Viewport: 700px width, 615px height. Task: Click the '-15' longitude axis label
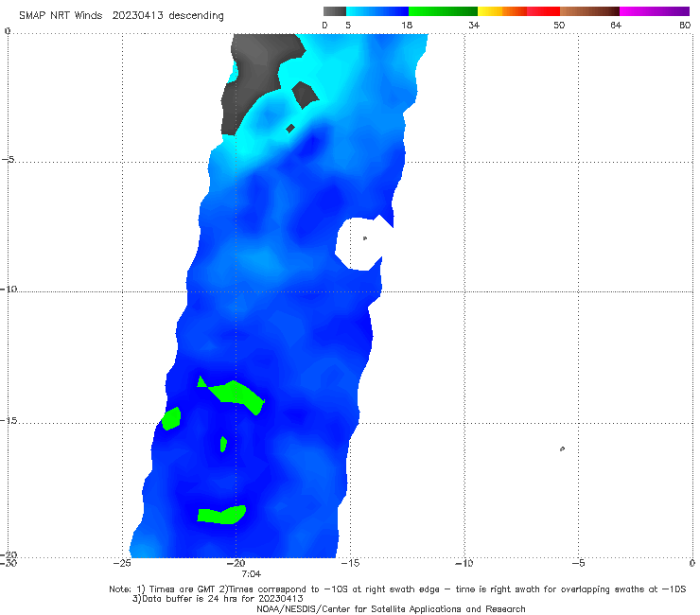coord(350,563)
